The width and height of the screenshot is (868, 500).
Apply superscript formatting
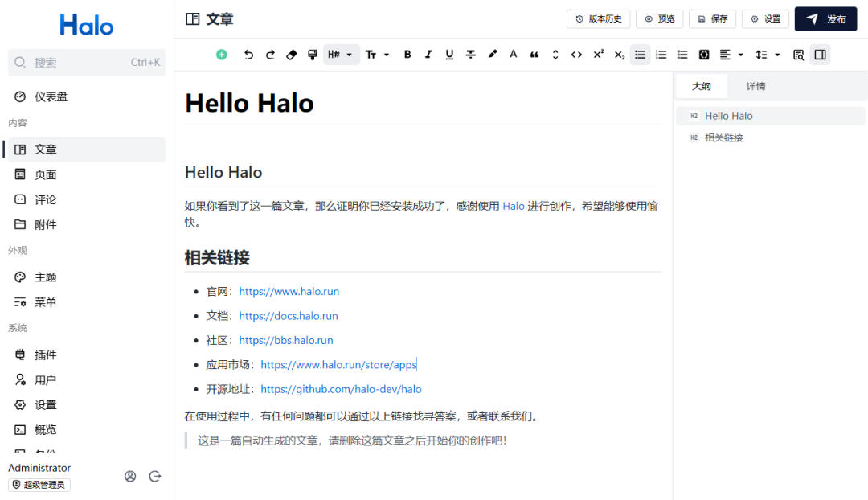tap(599, 55)
